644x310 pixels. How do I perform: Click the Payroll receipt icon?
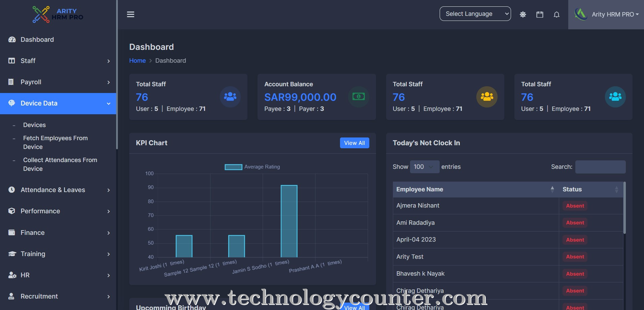11,82
